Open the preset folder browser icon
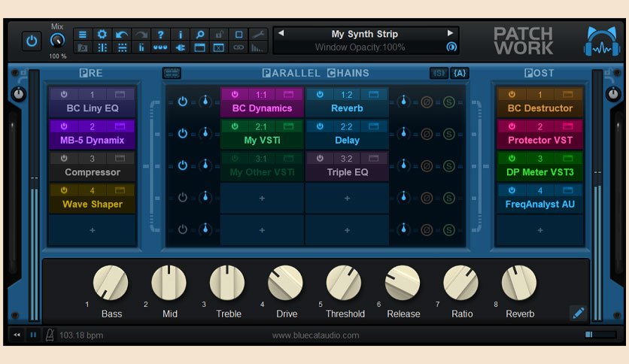The height and width of the screenshot is (364, 629). 83,47
